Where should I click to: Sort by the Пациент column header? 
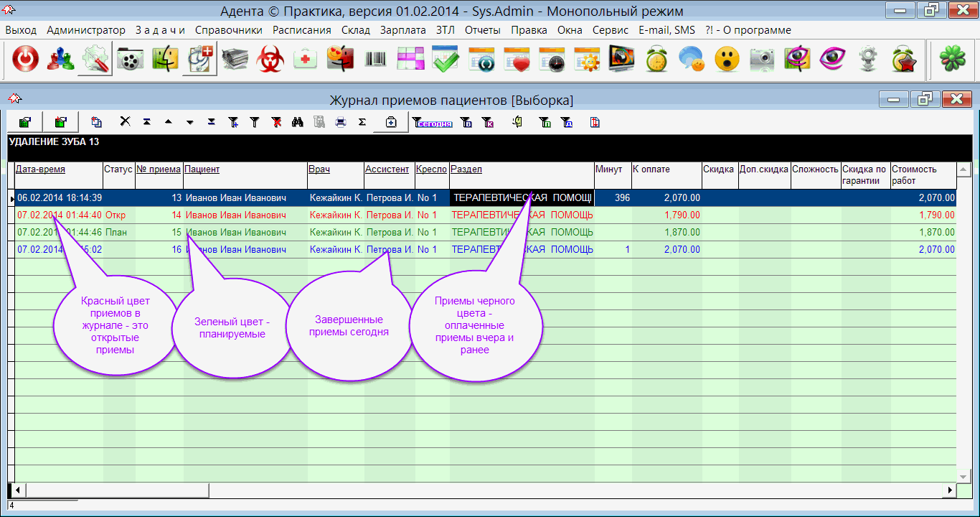[x=202, y=169]
